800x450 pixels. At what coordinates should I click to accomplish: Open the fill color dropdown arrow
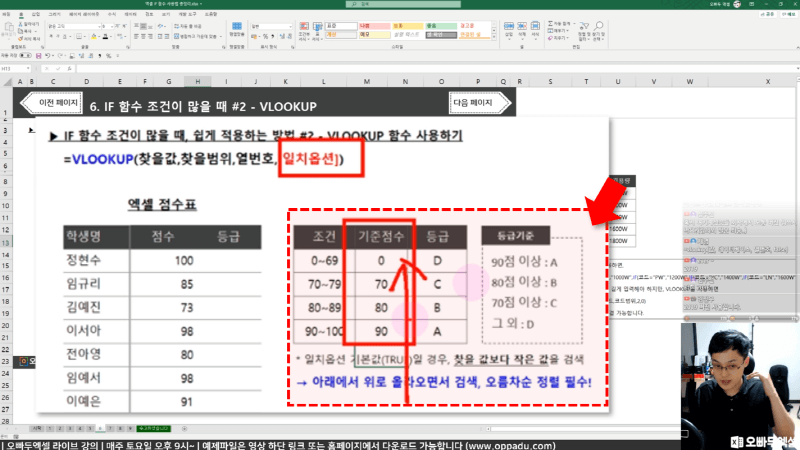98,37
